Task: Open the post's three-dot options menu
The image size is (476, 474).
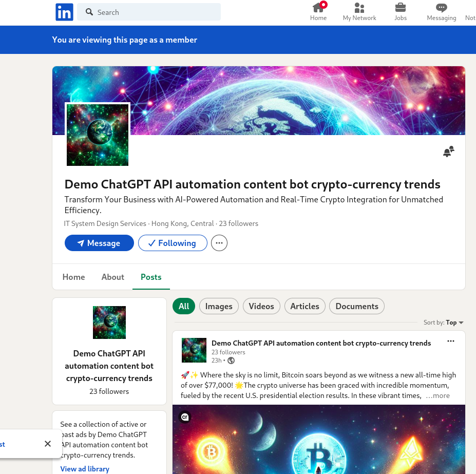Action: 451,342
